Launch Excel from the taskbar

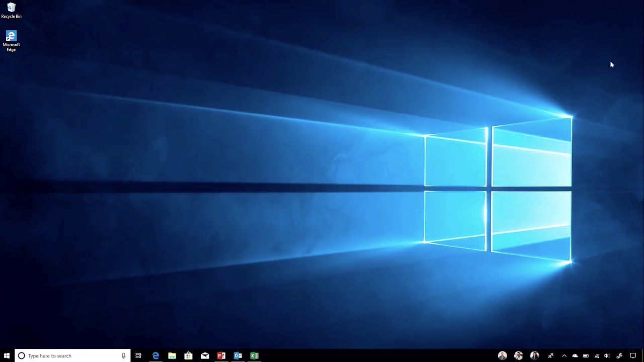(x=254, y=355)
